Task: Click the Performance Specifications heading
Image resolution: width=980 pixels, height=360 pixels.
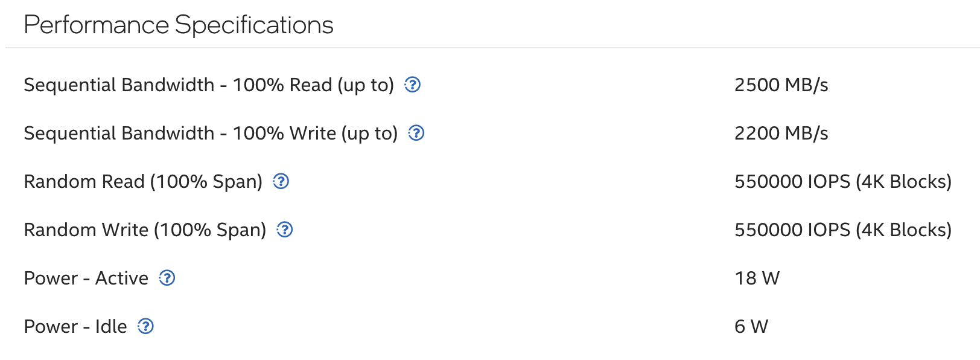Action: pos(179,25)
